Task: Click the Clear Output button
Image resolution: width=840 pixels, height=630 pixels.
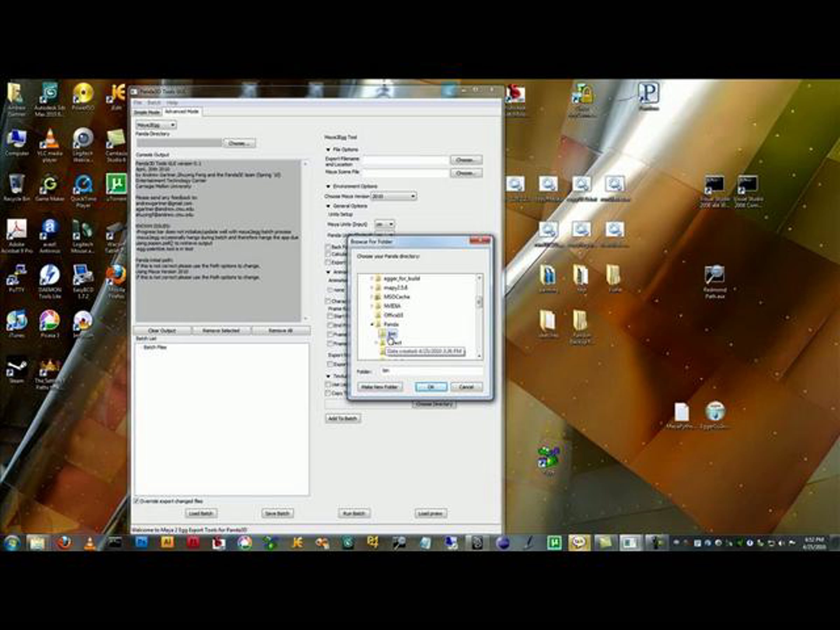Action: coord(162,331)
